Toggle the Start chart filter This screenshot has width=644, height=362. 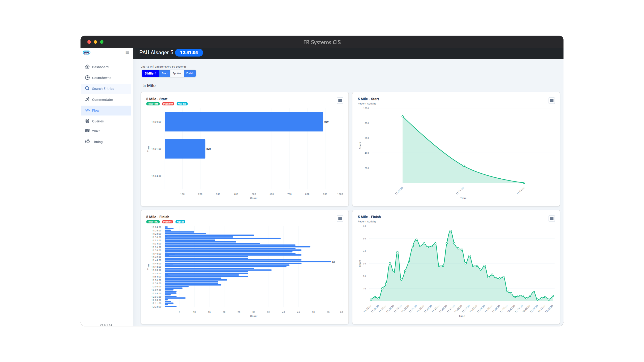pos(165,73)
